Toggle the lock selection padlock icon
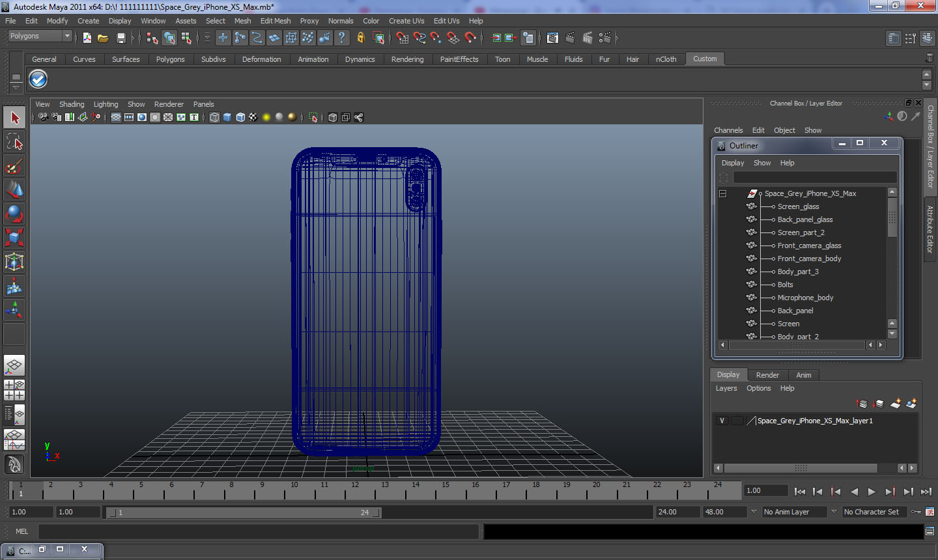This screenshot has height=560, width=938. click(361, 38)
